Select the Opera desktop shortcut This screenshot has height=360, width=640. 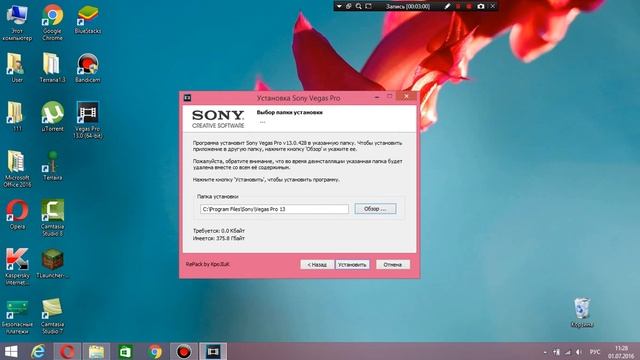pyautogui.click(x=17, y=215)
